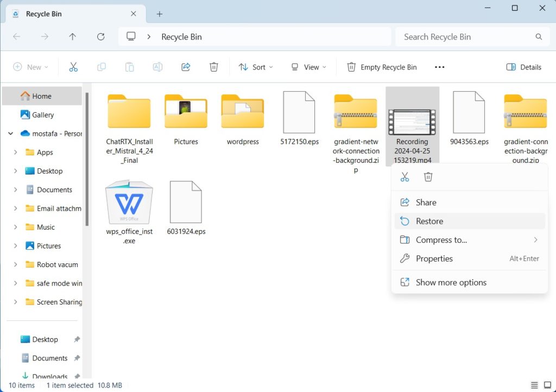The image size is (556, 392).
Task: Click the Copy icon in the toolbar
Action: [102, 67]
